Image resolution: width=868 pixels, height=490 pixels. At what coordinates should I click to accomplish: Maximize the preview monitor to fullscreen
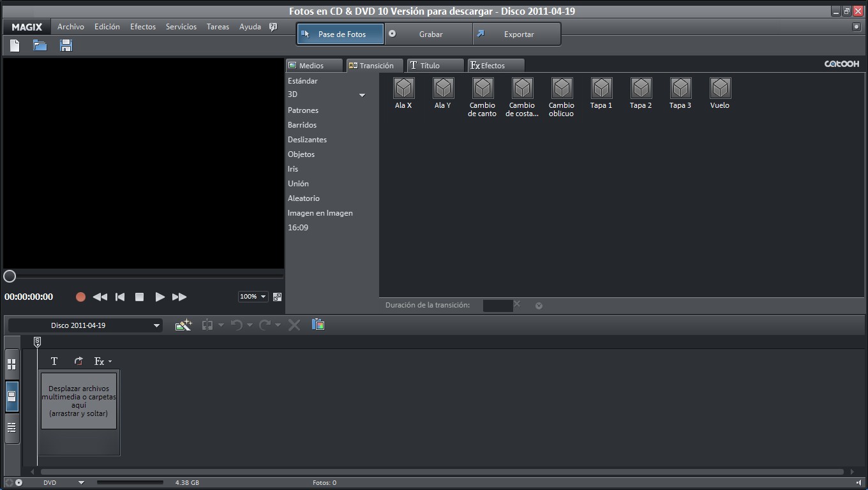pyautogui.click(x=277, y=297)
